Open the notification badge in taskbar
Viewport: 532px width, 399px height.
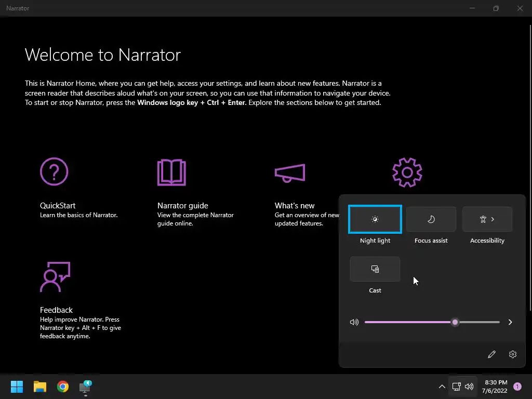click(x=517, y=387)
